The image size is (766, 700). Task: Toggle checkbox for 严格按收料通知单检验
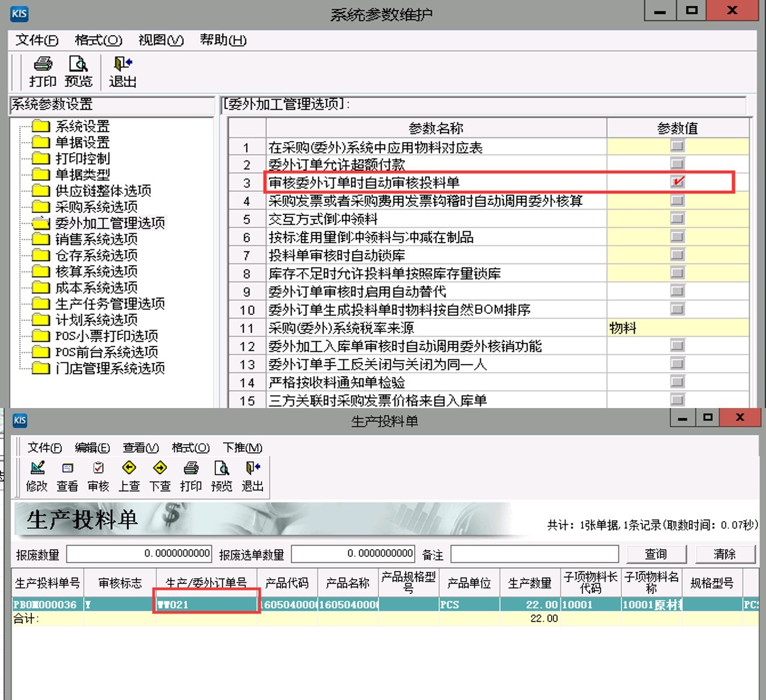(677, 381)
